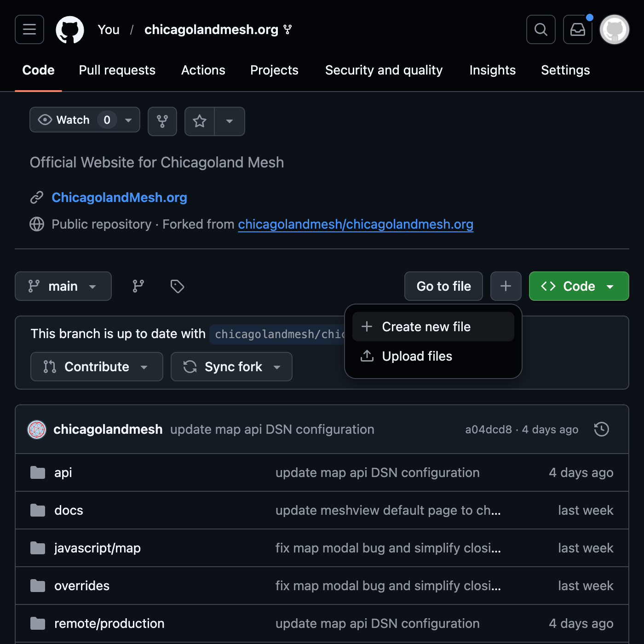Click the fork repository icon button
The width and height of the screenshot is (644, 644).
click(x=162, y=121)
